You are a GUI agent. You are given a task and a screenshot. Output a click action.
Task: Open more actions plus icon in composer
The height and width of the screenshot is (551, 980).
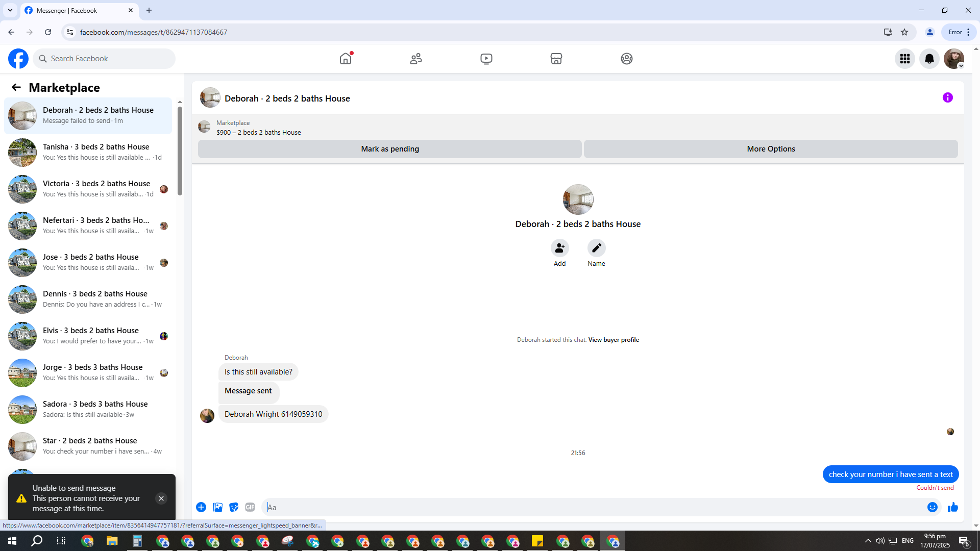click(201, 507)
